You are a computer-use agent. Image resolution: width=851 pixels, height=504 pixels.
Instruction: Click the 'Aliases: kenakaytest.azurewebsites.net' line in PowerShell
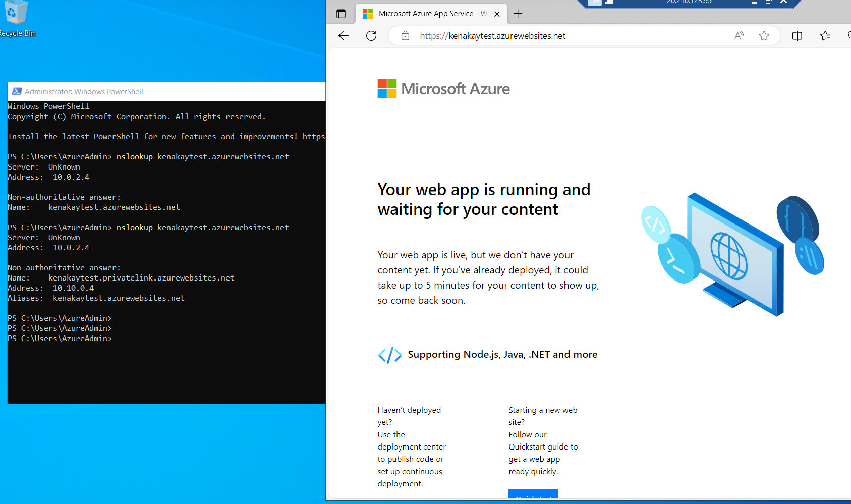(x=96, y=298)
